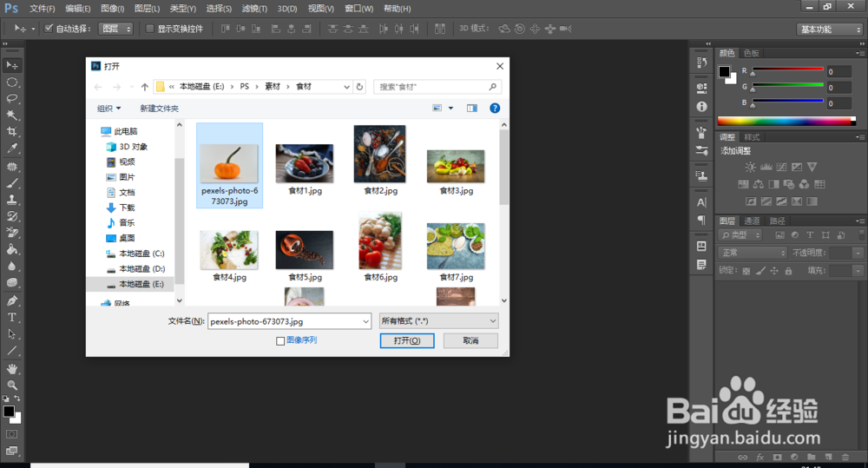This screenshot has width=868, height=468.
Task: Select the Zoom tool
Action: click(11, 385)
